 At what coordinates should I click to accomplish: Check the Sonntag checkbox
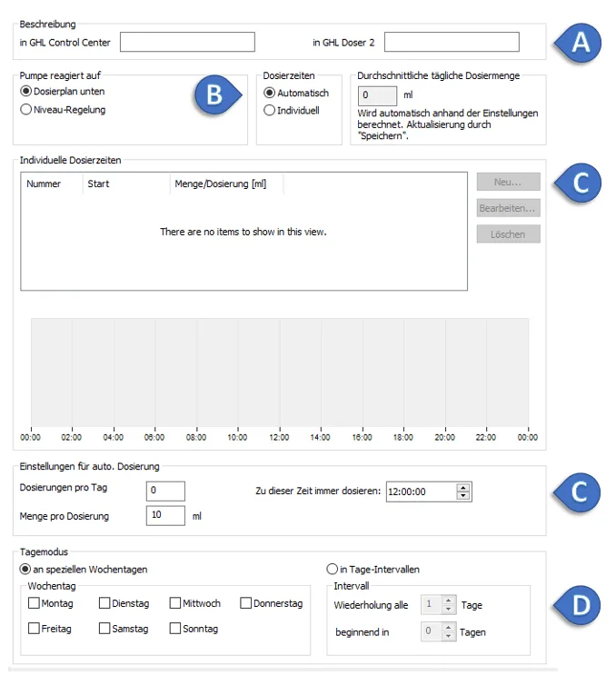pyautogui.click(x=175, y=628)
